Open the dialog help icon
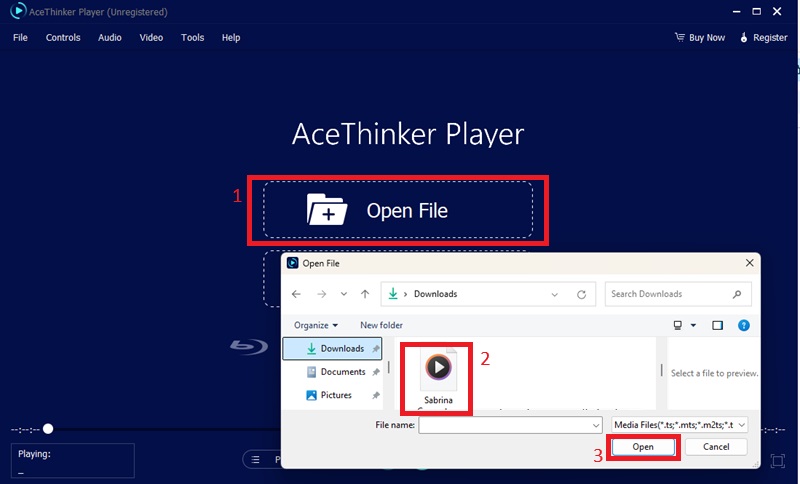 [x=744, y=325]
